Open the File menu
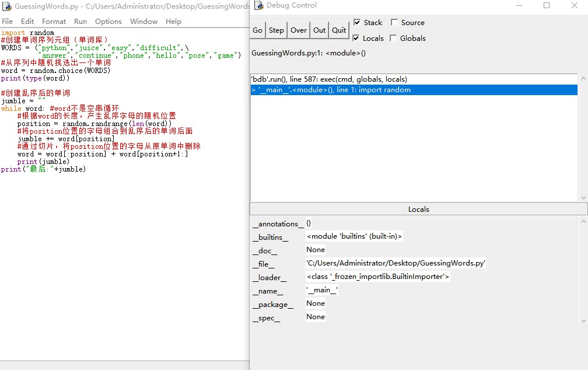The height and width of the screenshot is (370, 588). click(x=7, y=21)
